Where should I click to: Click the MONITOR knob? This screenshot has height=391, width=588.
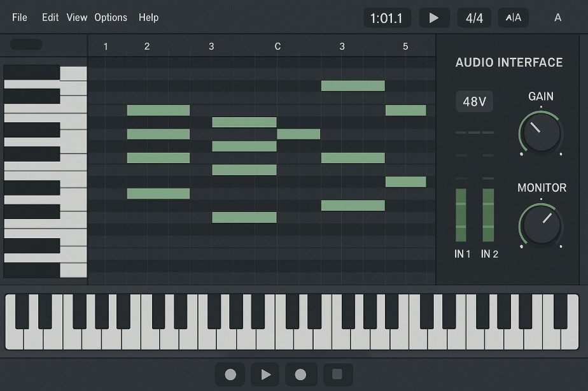(541, 225)
